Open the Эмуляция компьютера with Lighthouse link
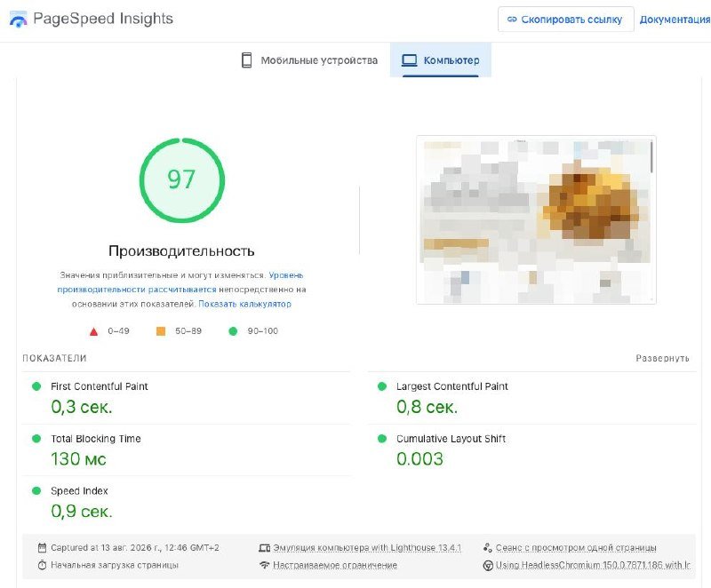The height and width of the screenshot is (588, 711). pos(367,548)
